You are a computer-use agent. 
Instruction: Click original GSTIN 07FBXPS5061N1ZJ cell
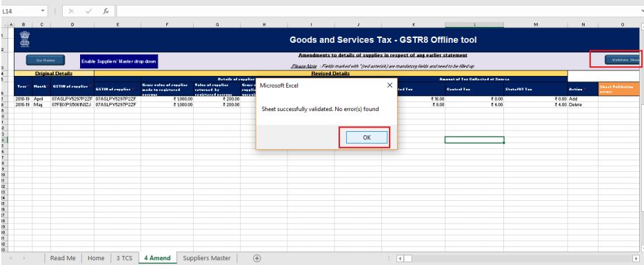(x=72, y=104)
